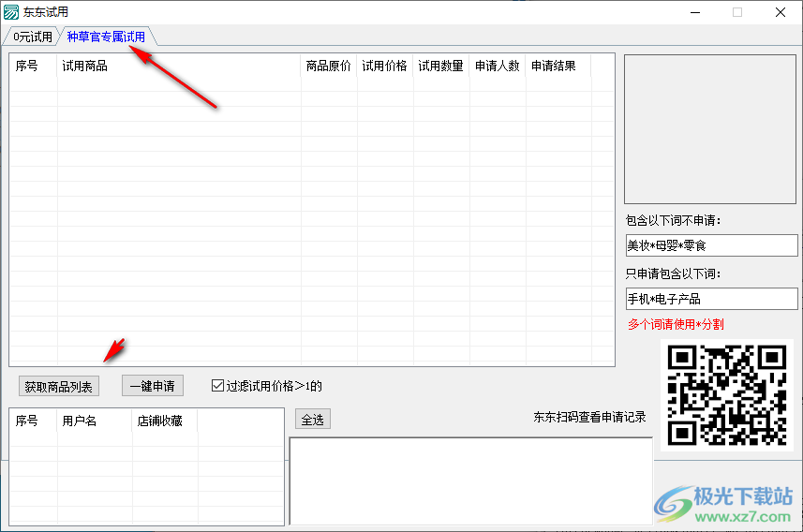The height and width of the screenshot is (532, 803).
Task: Click the 序号 header in account table
Action: 34,421
